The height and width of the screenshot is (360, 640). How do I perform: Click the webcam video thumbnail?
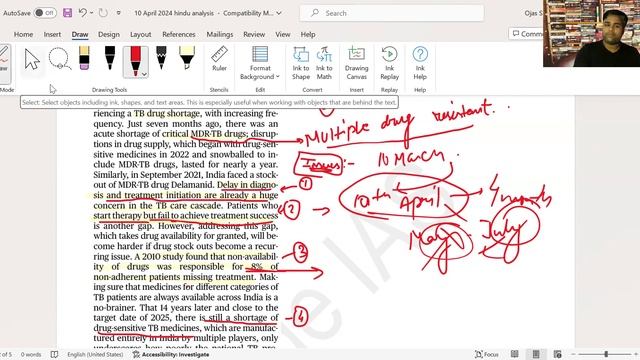(591, 33)
